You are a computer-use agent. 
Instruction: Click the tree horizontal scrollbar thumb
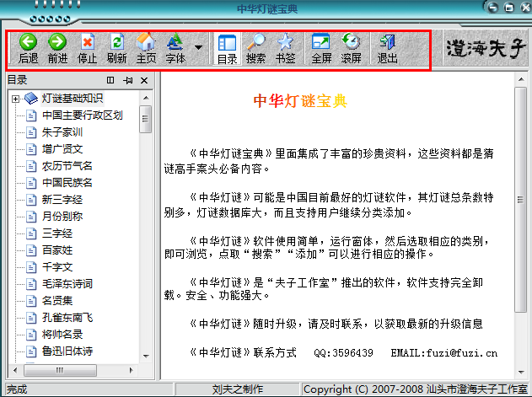coord(60,370)
